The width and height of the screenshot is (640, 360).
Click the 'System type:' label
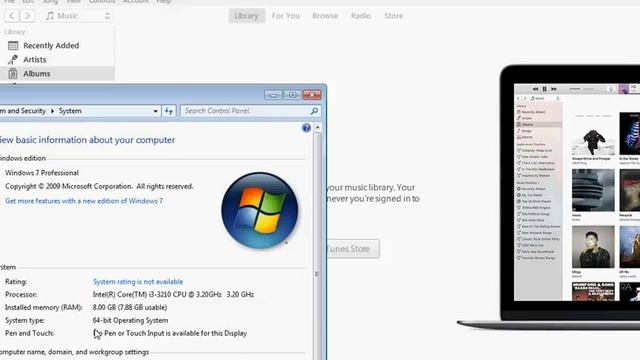[25, 320]
